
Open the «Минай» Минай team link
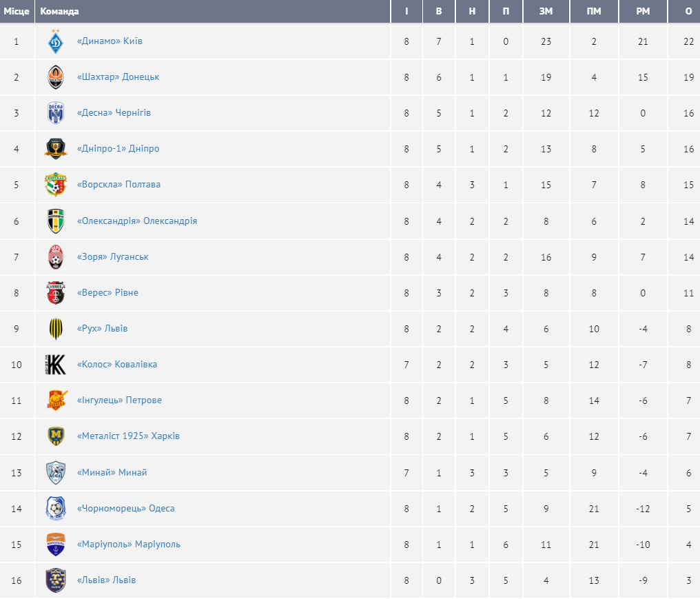pyautogui.click(x=112, y=473)
